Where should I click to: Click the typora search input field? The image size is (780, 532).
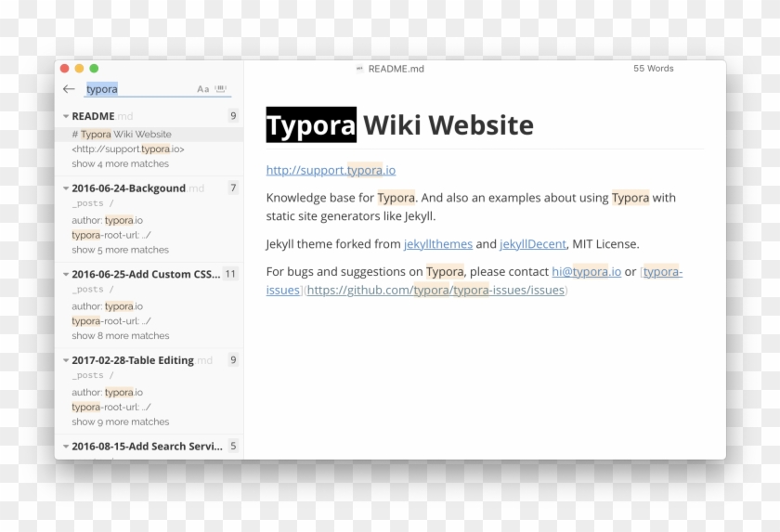pyautogui.click(x=139, y=89)
